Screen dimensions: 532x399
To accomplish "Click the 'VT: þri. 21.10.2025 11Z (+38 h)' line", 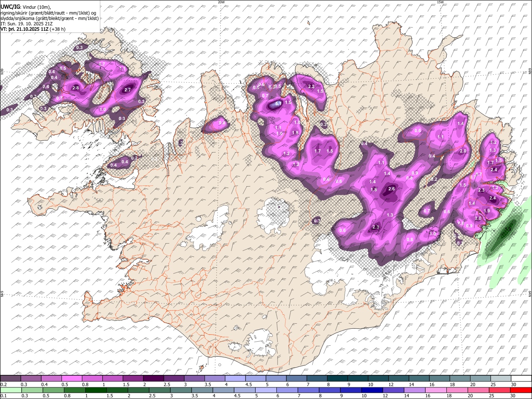I will [33, 29].
